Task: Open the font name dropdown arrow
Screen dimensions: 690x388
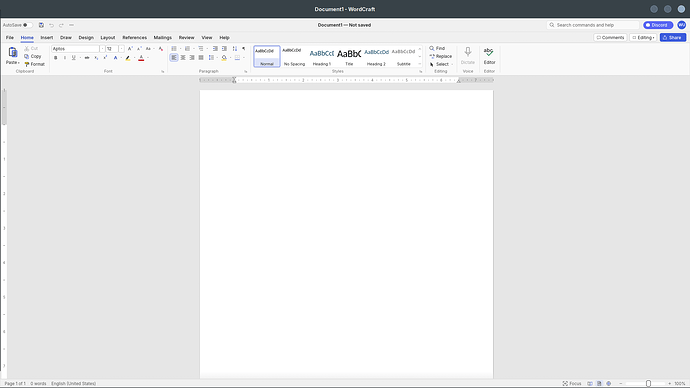Action: click(x=102, y=49)
